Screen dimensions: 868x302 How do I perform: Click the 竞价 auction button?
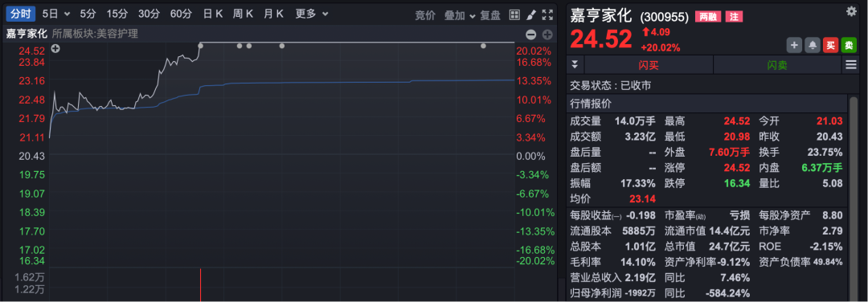425,15
